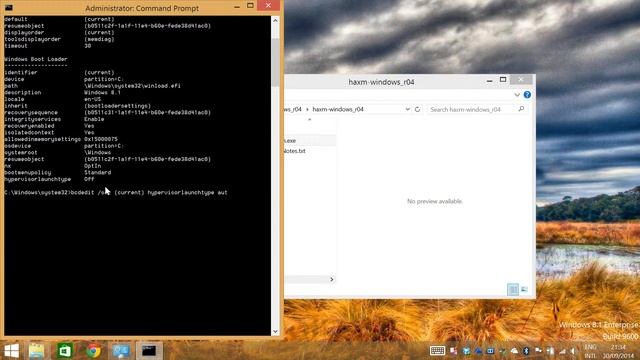Click the search magnifier icon in Explorer

[x=521, y=109]
